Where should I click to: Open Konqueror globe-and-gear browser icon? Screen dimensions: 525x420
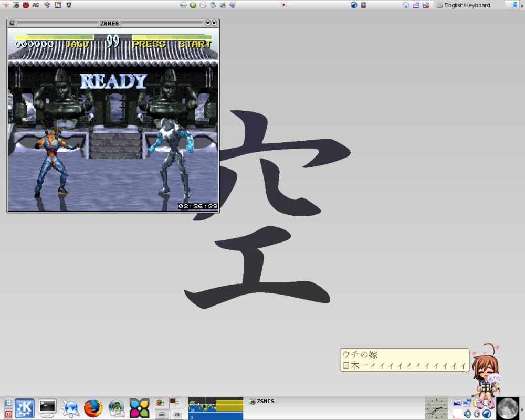coord(70,408)
